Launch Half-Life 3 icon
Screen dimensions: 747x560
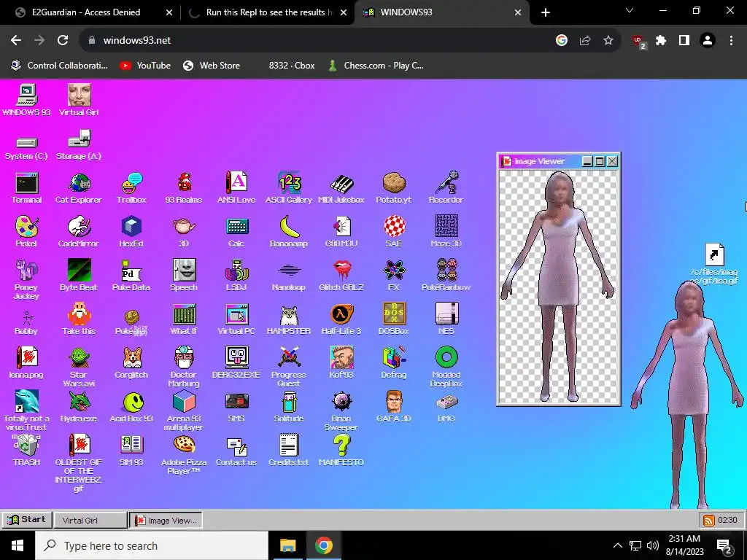click(341, 319)
